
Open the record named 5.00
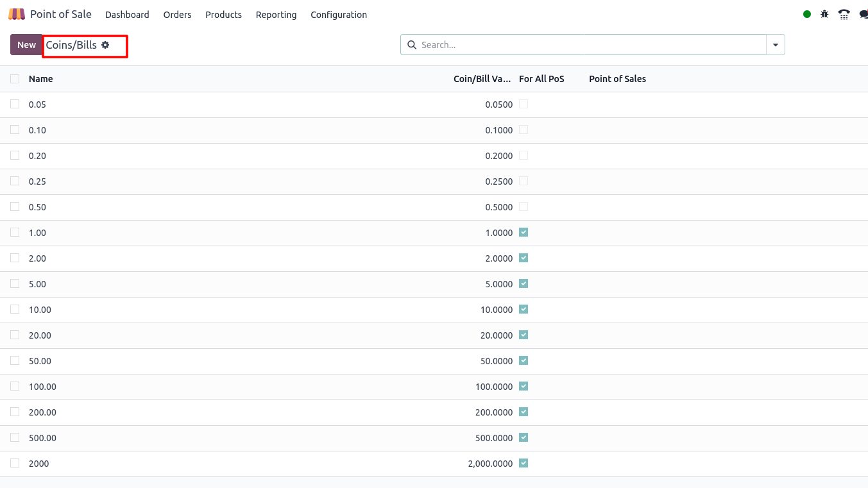[x=37, y=284]
